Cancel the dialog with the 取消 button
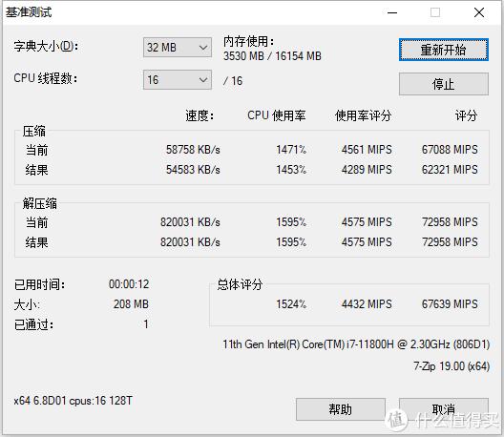This screenshot has height=437, width=504. coord(444,409)
